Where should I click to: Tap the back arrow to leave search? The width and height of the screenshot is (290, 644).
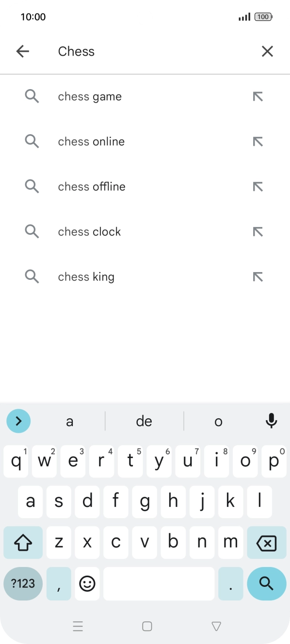coord(23,51)
